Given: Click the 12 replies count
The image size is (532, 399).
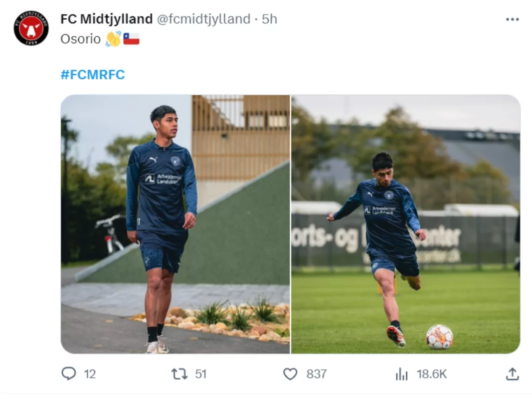Looking at the screenshot, I should pos(90,374).
